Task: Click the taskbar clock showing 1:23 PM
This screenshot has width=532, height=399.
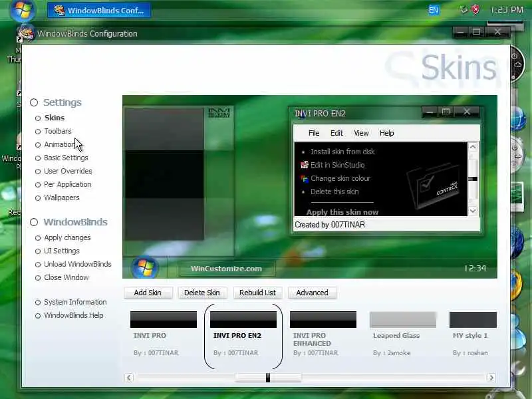Action: [x=507, y=10]
